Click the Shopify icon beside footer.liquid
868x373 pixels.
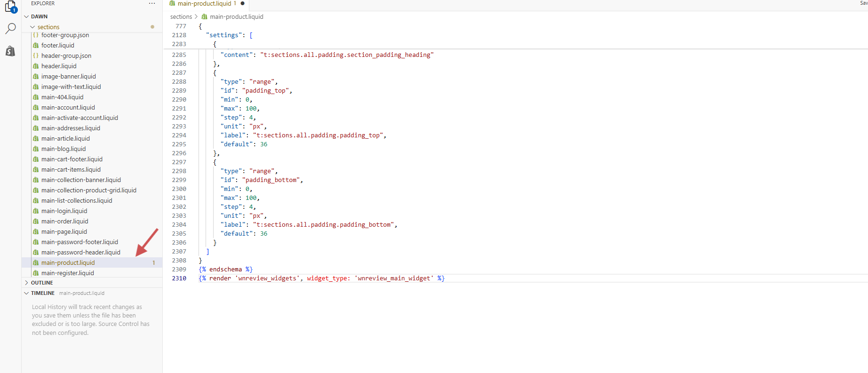coord(36,46)
